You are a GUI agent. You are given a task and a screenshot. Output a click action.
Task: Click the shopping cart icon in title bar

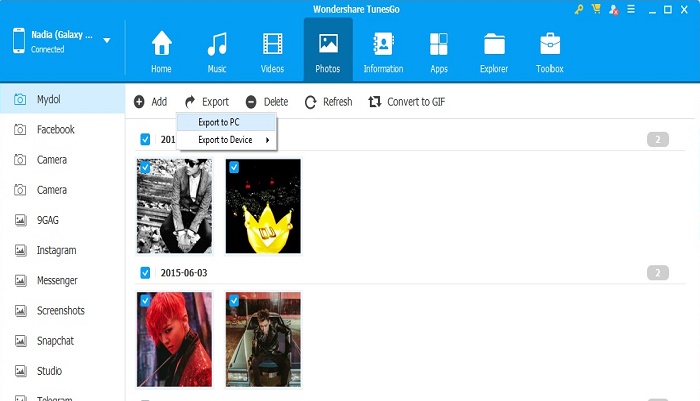click(595, 9)
